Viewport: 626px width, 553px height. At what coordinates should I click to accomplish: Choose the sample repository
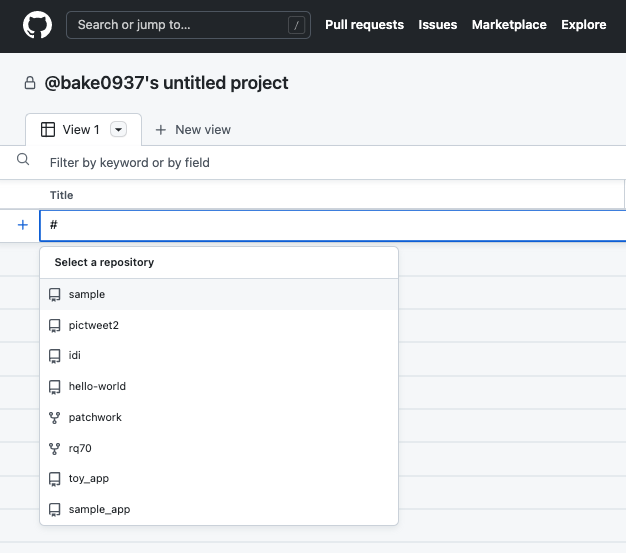coord(219,294)
